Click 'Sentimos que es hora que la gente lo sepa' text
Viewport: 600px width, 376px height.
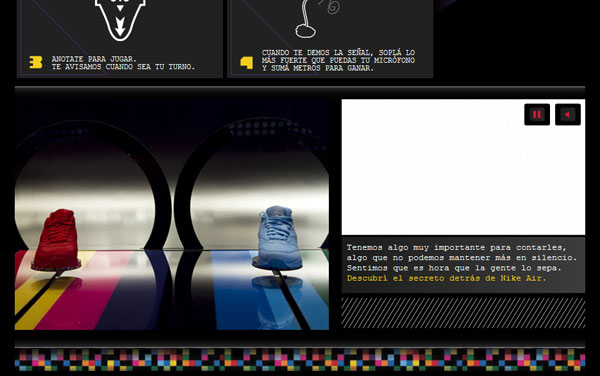click(454, 268)
